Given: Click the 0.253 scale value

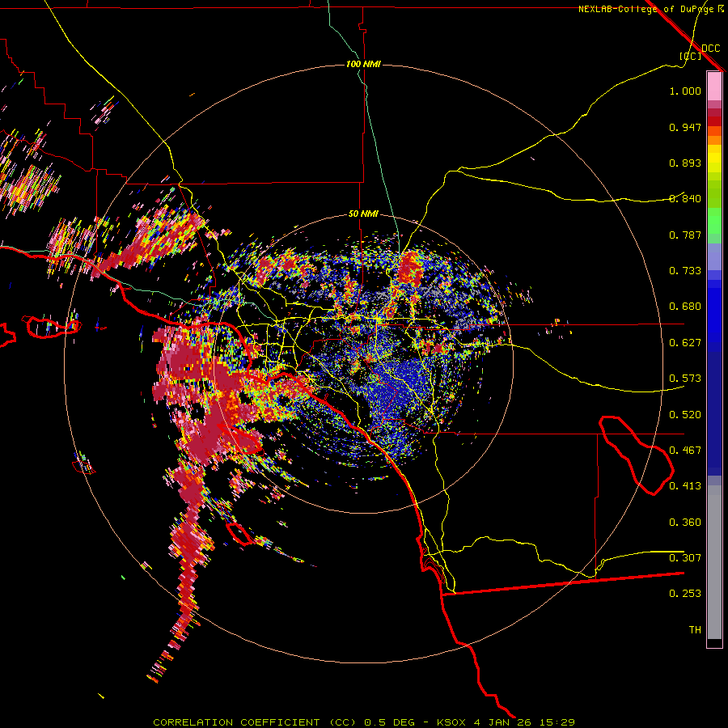Looking at the screenshot, I should [x=685, y=594].
